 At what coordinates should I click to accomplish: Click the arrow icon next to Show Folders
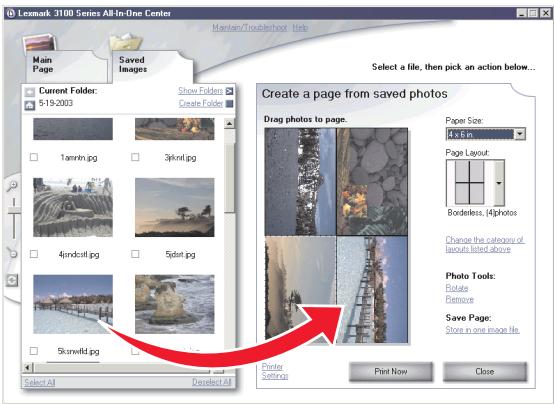tap(229, 91)
